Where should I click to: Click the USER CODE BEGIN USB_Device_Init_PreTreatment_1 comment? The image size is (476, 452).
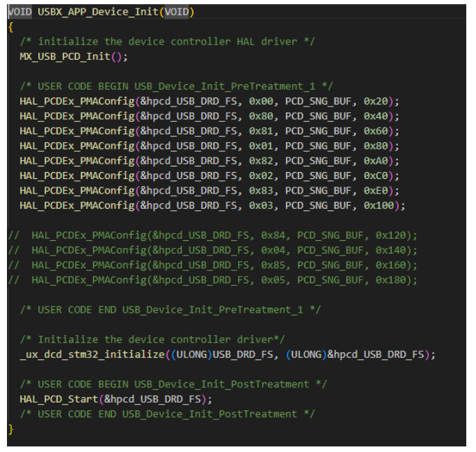click(x=176, y=86)
